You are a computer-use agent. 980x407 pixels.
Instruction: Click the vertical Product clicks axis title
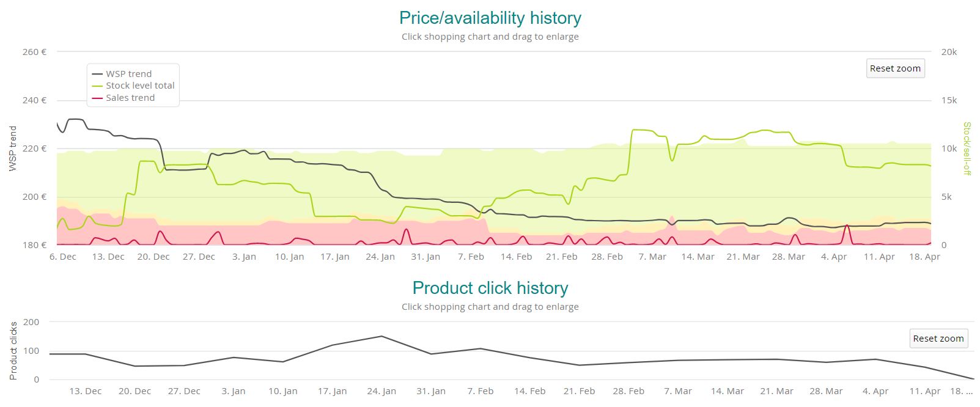click(x=13, y=351)
